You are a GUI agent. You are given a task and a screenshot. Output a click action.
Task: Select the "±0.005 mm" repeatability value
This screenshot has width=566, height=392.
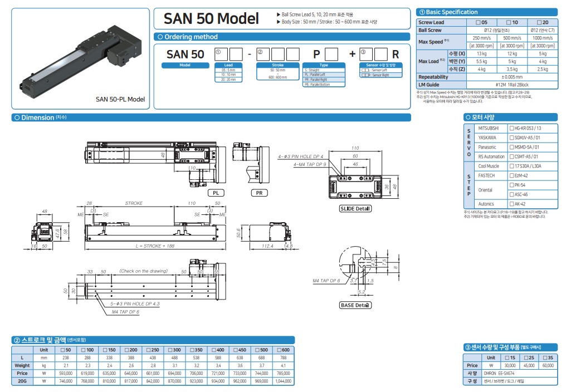pyautogui.click(x=512, y=77)
